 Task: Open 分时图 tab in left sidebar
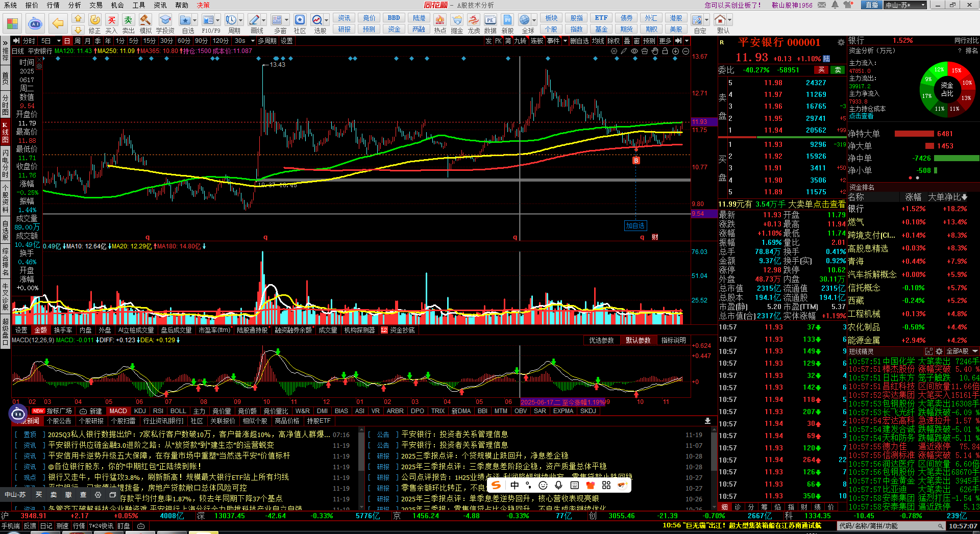click(x=5, y=105)
